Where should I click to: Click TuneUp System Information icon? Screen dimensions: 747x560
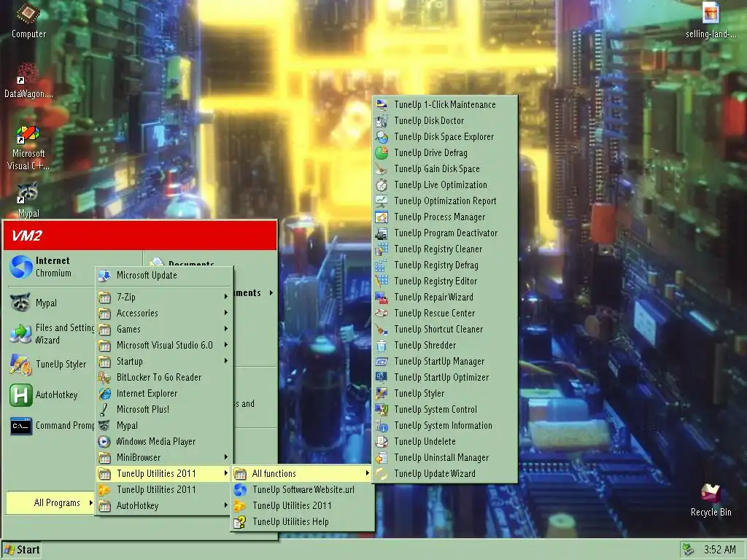tap(382, 426)
